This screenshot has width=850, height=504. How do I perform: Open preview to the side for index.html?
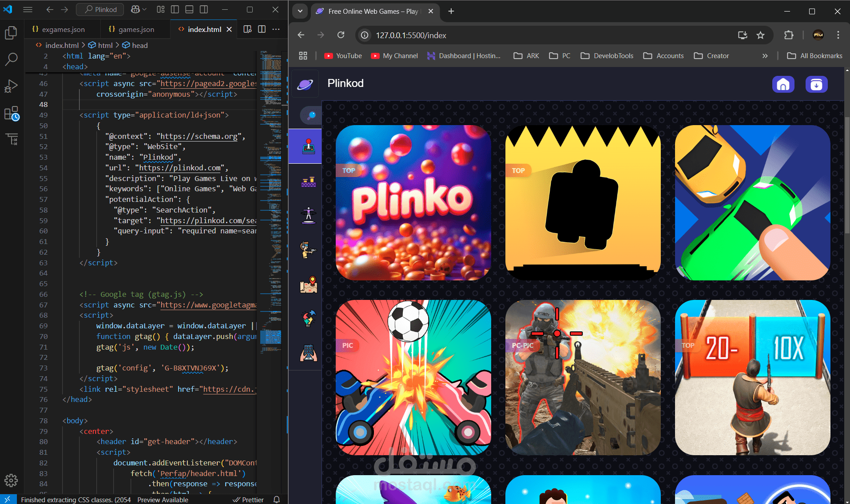point(247,29)
